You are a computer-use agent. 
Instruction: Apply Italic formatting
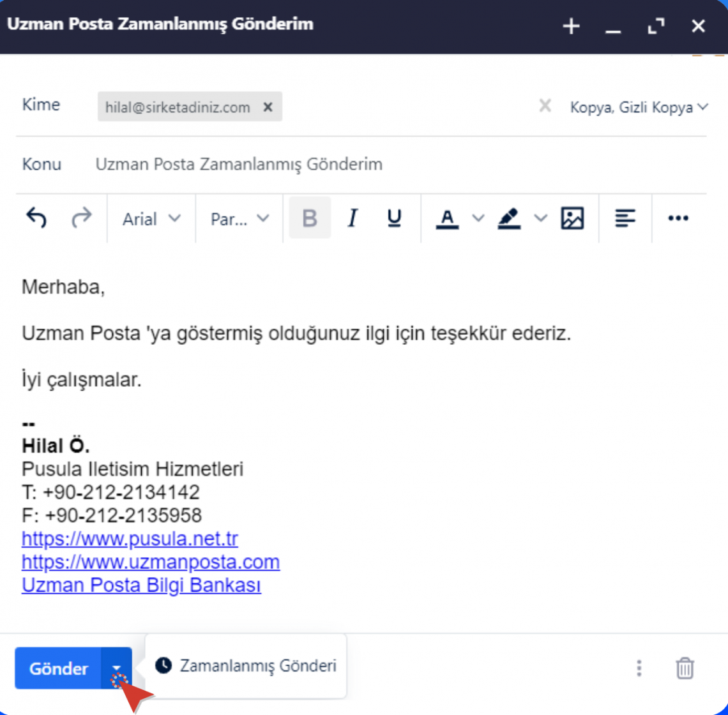click(x=352, y=218)
